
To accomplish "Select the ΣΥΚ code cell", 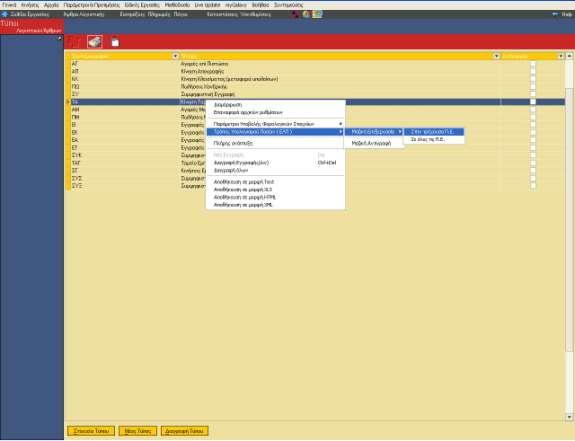I will tap(76, 155).
